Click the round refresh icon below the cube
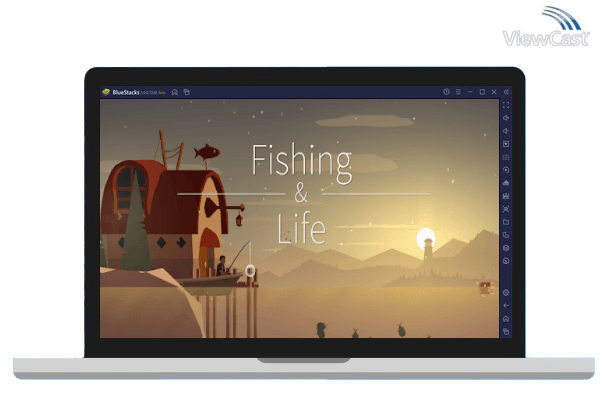Image resolution: width=602 pixels, height=414 pixels. point(506,261)
